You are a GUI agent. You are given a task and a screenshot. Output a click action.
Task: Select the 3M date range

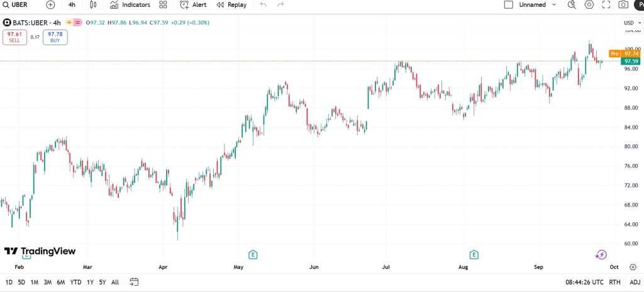48,282
